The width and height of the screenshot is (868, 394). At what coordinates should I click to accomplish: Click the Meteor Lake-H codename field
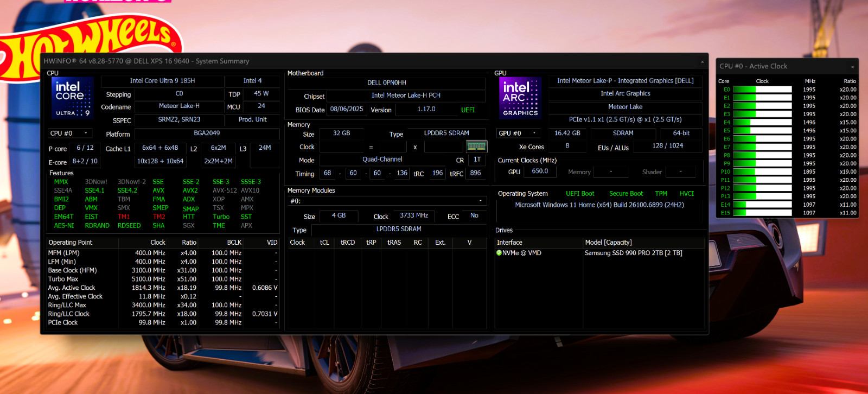(179, 106)
